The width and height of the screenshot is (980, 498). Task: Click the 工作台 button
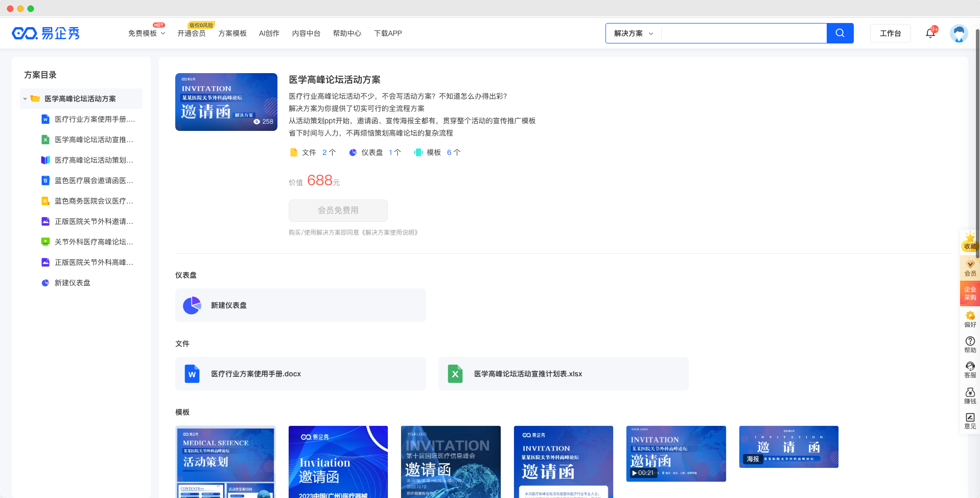click(x=890, y=33)
